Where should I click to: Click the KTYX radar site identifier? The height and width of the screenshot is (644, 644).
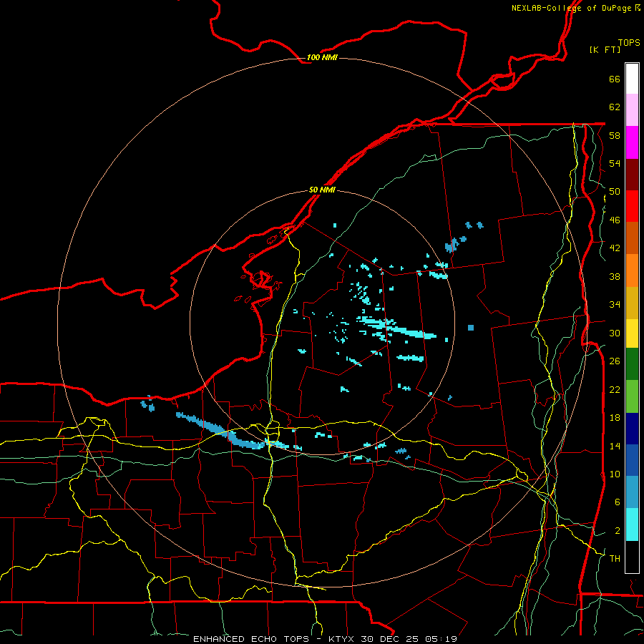pyautogui.click(x=342, y=639)
